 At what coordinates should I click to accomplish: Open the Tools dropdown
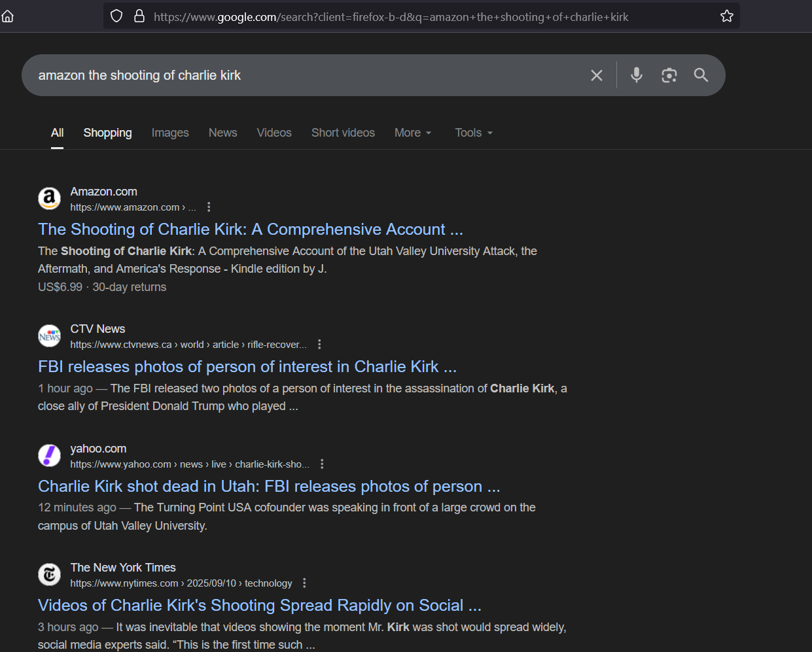pyautogui.click(x=474, y=133)
